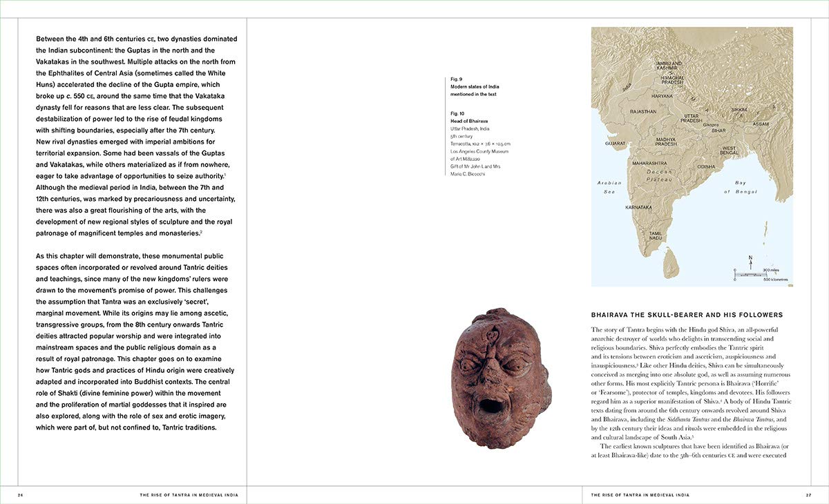Click the left footer chapter title text
This screenshot has height=504, width=829.
[x=193, y=495]
